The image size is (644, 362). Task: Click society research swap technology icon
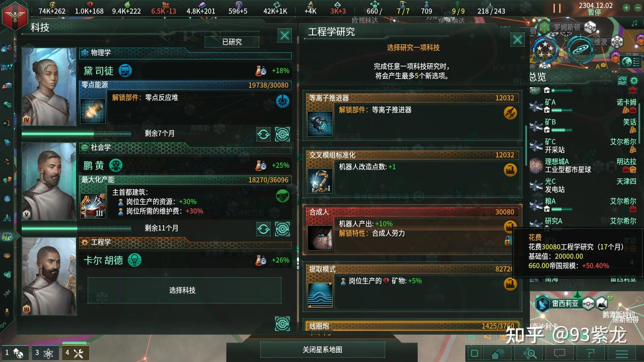[264, 229]
